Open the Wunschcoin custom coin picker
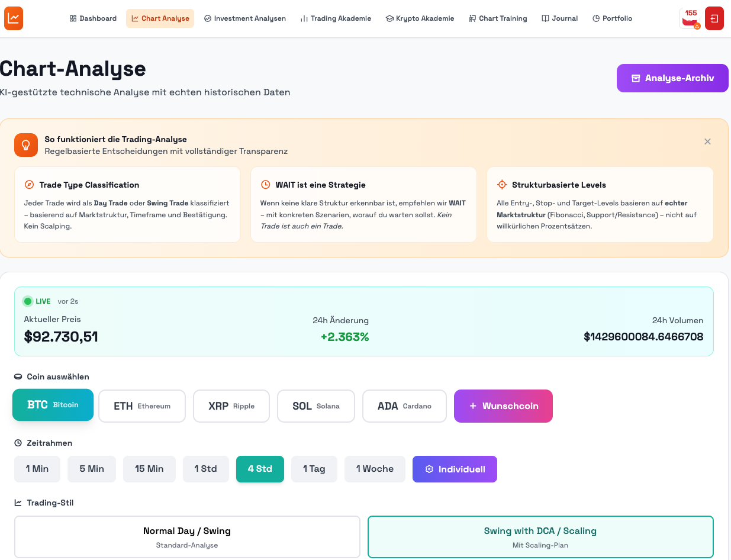Image resolution: width=731 pixels, height=560 pixels. (x=503, y=406)
